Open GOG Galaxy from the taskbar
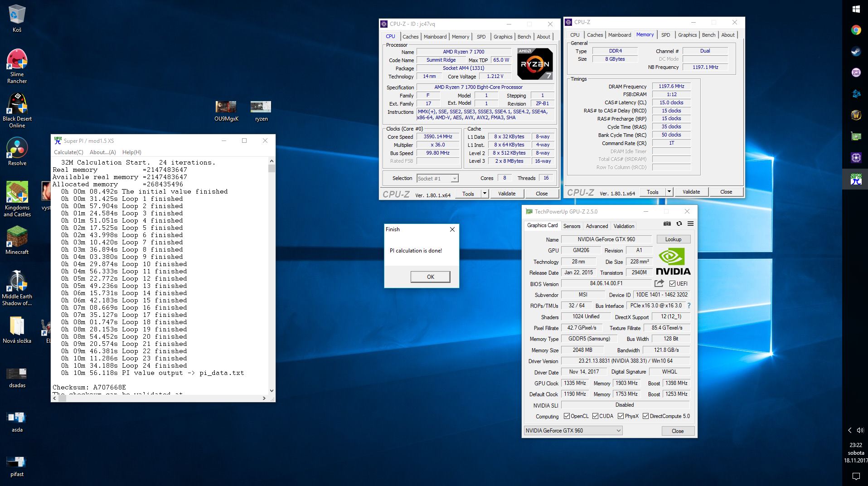This screenshot has width=868, height=486. 856,73
